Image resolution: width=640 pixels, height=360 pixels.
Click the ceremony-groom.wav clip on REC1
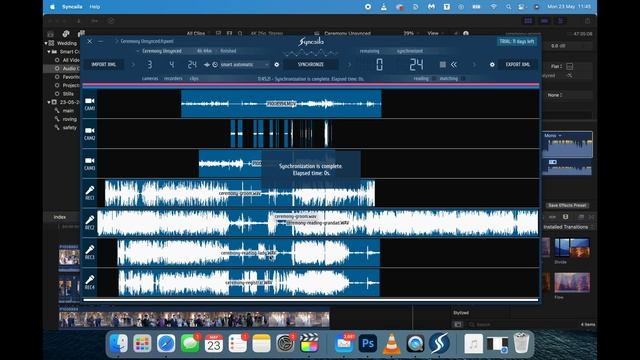pos(240,193)
